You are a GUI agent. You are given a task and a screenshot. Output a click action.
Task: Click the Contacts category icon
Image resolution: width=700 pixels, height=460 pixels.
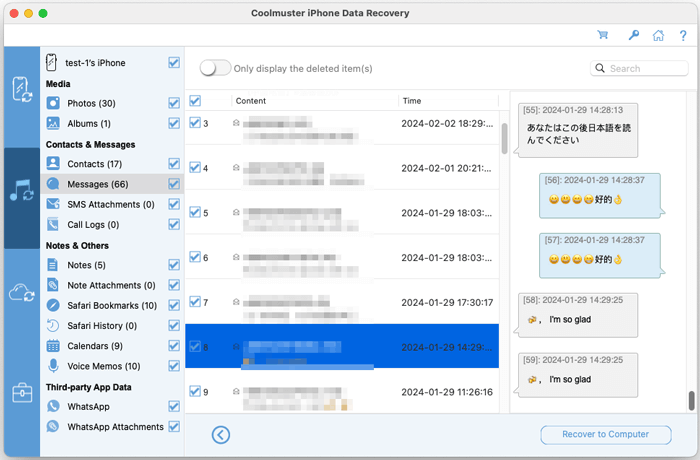[x=53, y=163]
